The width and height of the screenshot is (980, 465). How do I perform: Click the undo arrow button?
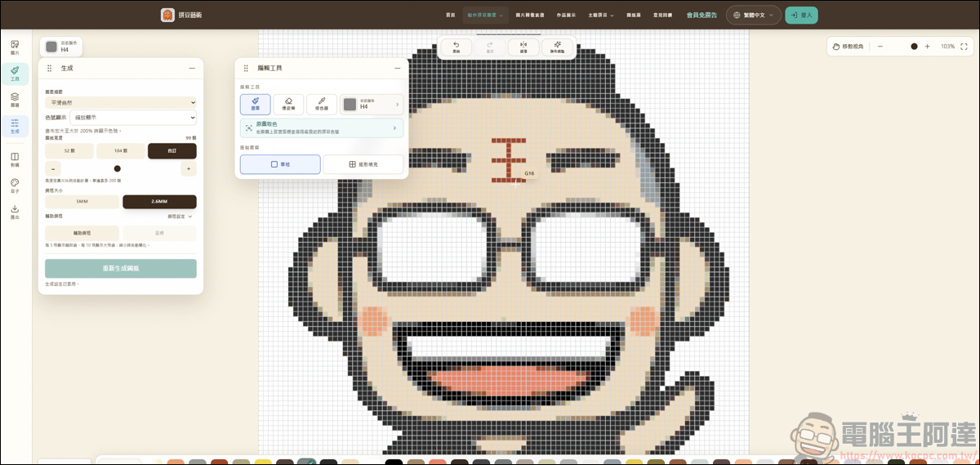coord(456,47)
